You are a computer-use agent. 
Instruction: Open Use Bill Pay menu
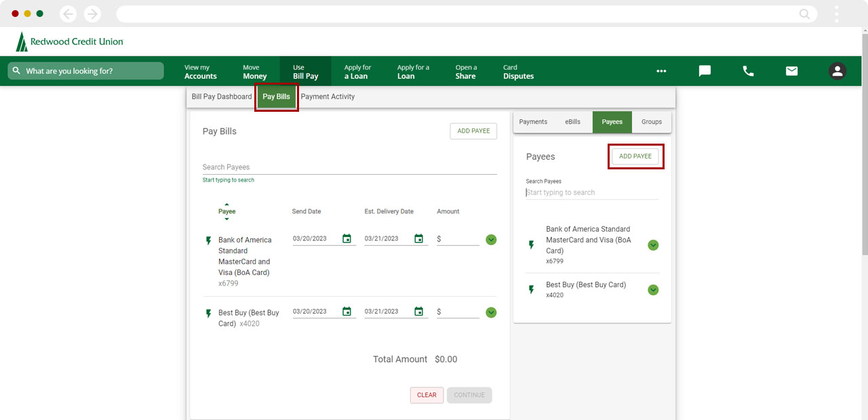click(x=305, y=72)
